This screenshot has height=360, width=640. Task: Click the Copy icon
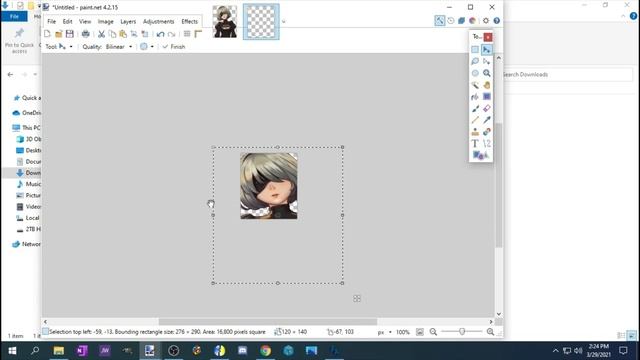click(x=112, y=34)
